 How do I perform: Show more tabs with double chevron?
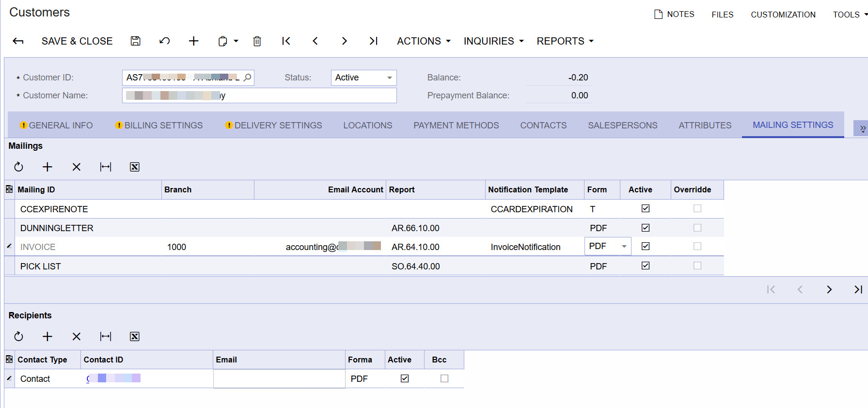point(862,128)
